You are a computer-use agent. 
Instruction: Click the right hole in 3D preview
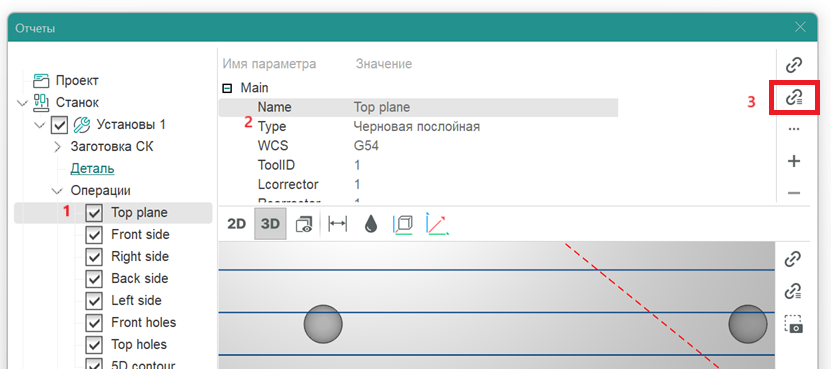coord(748,324)
